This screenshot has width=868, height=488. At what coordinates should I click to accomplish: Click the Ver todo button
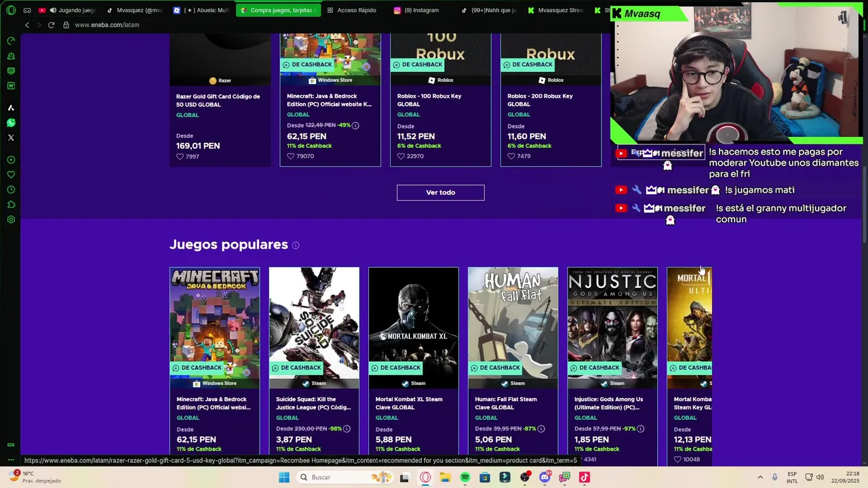(441, 192)
